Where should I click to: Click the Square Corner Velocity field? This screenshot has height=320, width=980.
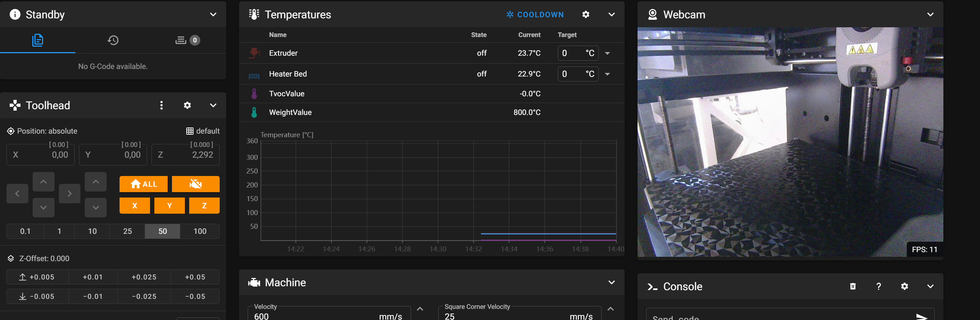point(520,314)
